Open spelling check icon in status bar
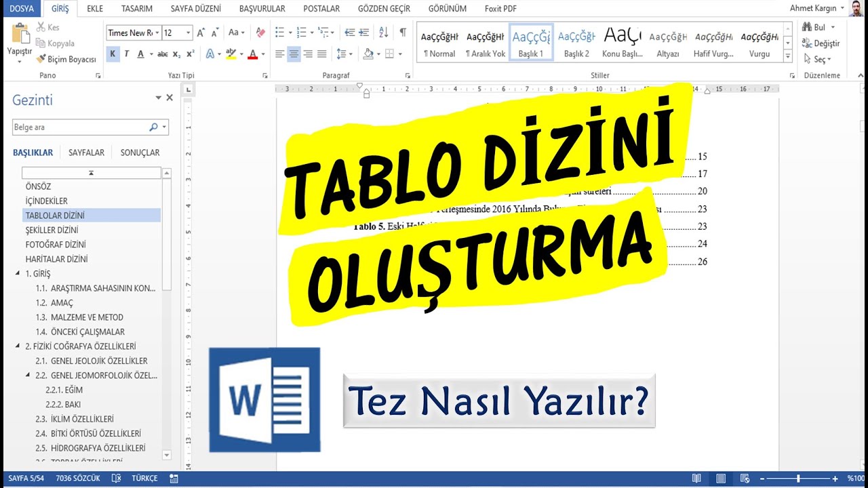 115,478
